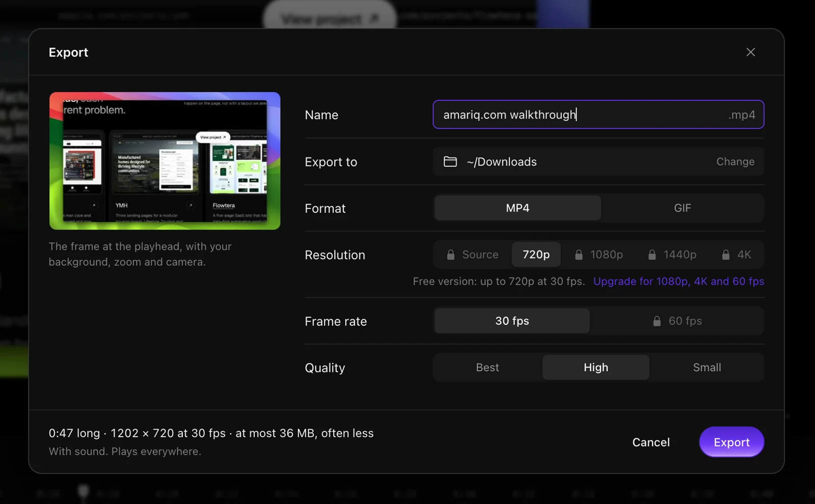Switch format to GIF
Image resolution: width=815 pixels, height=504 pixels.
click(x=682, y=208)
